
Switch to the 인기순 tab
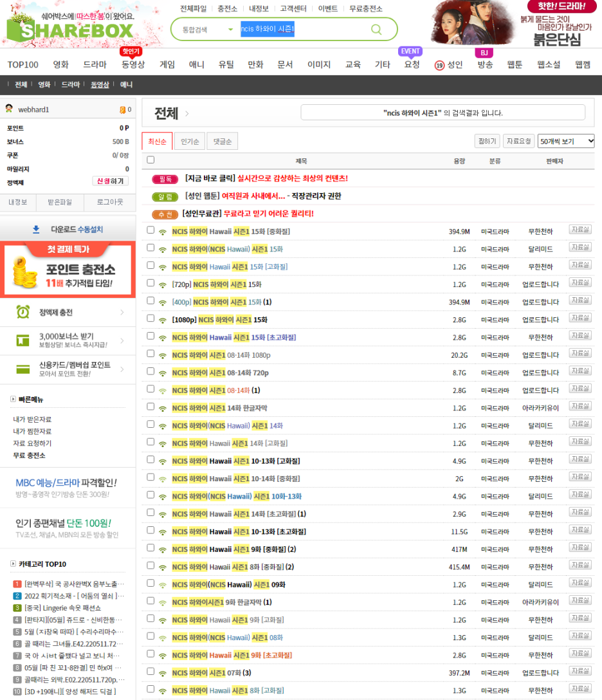pos(190,141)
